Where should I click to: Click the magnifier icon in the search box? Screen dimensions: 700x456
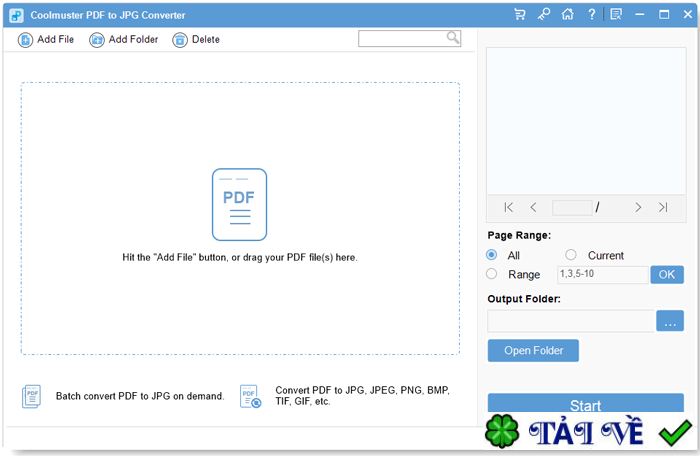453,38
